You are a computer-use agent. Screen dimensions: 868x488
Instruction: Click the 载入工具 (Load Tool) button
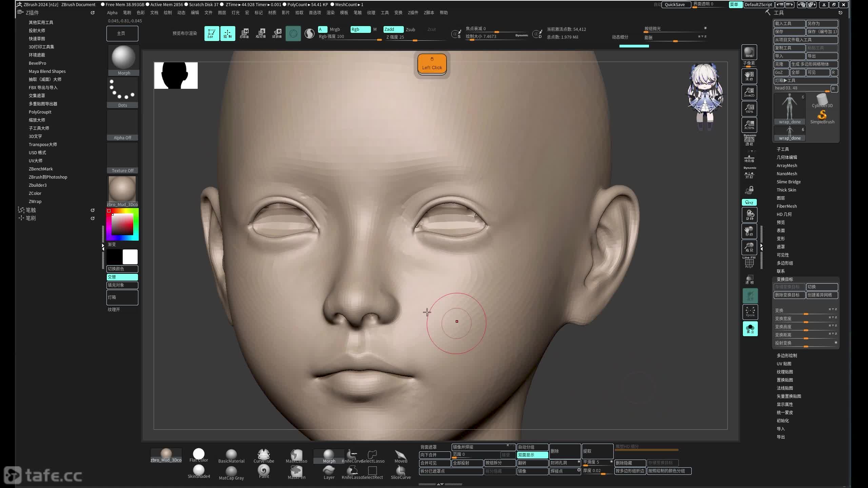click(789, 23)
